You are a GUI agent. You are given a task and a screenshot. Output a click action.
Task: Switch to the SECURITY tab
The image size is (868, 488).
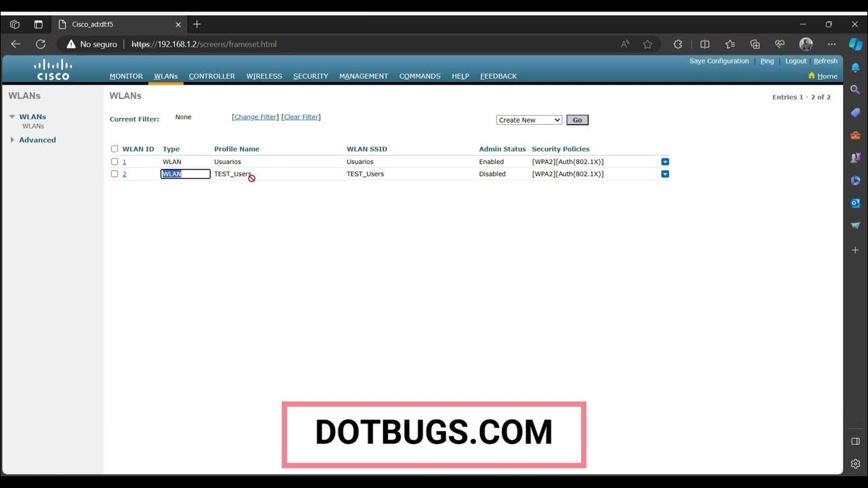pyautogui.click(x=310, y=76)
